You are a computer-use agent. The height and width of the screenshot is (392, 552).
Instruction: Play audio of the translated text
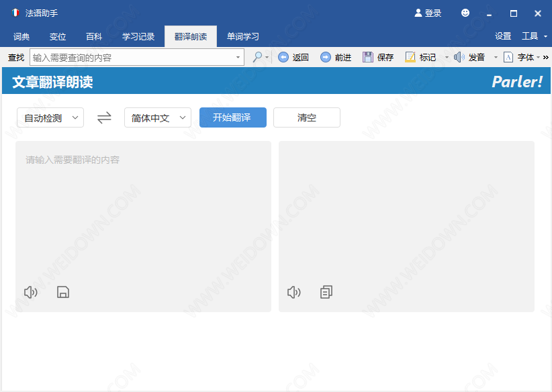coord(294,292)
